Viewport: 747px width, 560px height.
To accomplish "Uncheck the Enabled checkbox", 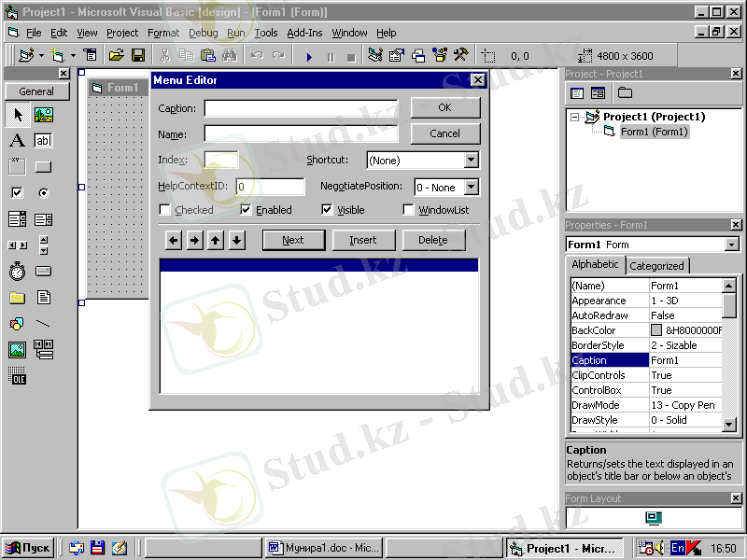I will click(x=247, y=210).
